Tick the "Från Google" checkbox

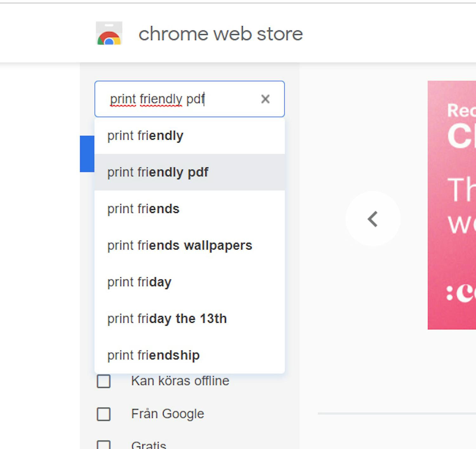[x=103, y=414]
